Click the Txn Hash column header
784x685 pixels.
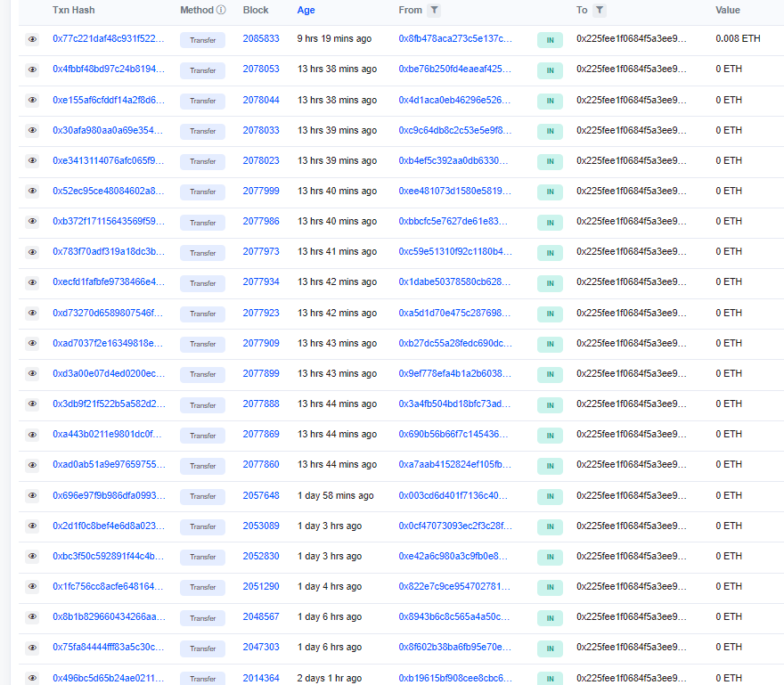coord(73,10)
